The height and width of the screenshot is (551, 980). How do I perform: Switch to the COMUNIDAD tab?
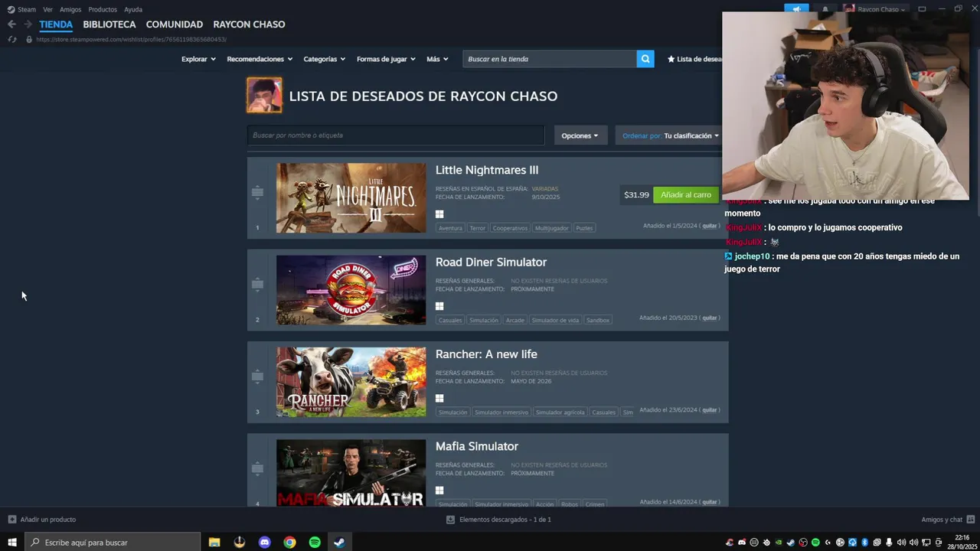(x=175, y=24)
